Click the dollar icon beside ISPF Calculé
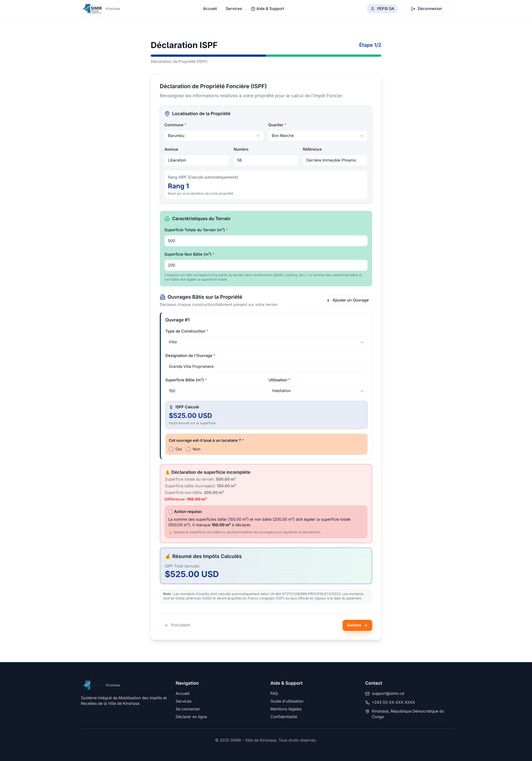 tap(171, 407)
